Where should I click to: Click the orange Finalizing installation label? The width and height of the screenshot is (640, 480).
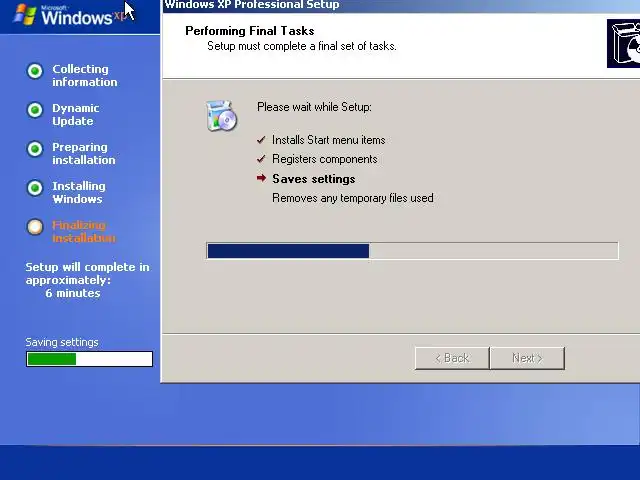tap(84, 231)
